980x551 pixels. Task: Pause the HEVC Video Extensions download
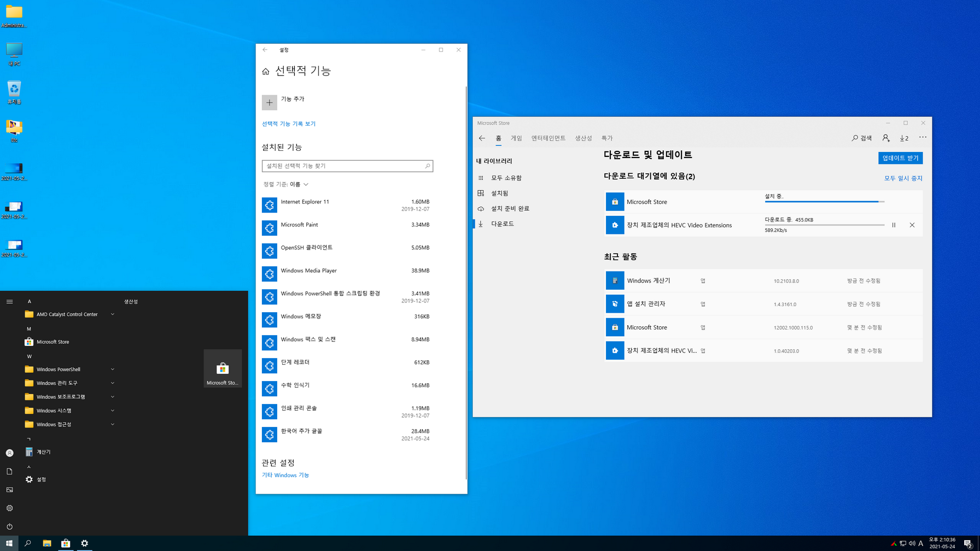(894, 225)
